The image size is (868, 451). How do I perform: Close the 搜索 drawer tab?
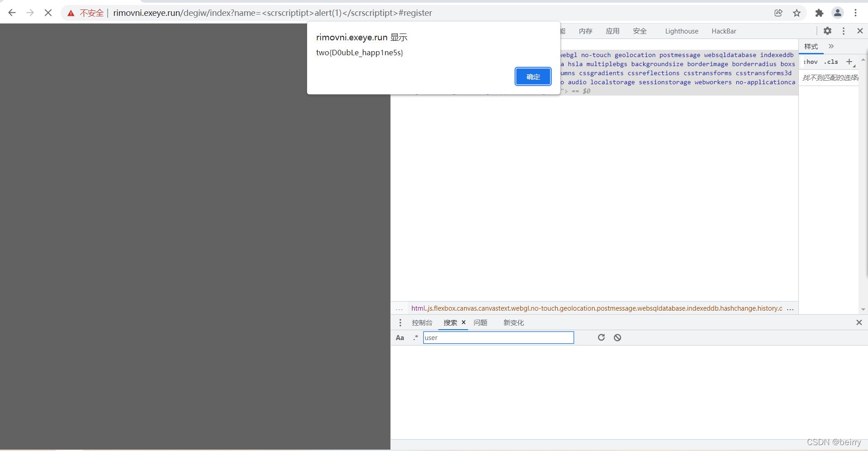[464, 322]
